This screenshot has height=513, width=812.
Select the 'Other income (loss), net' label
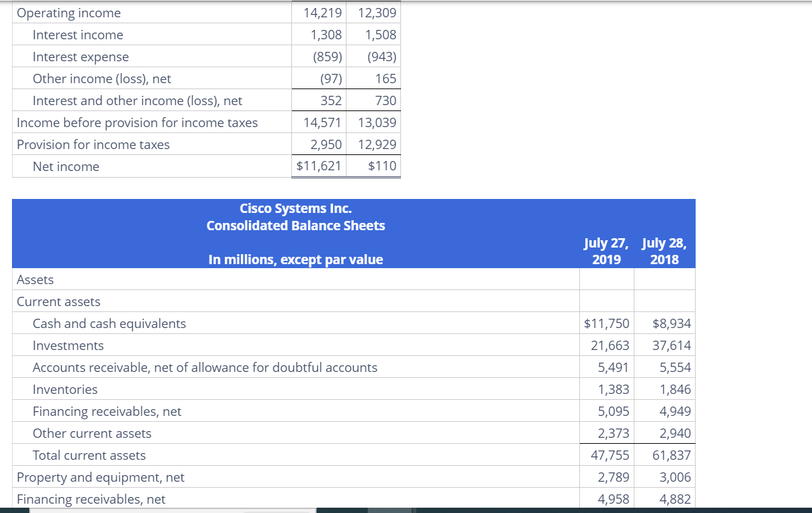tap(102, 79)
